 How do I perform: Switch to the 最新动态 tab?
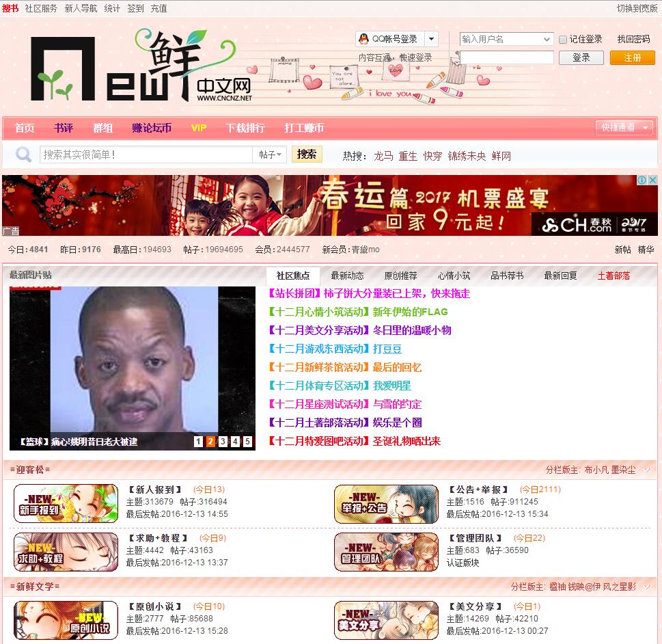pos(347,276)
